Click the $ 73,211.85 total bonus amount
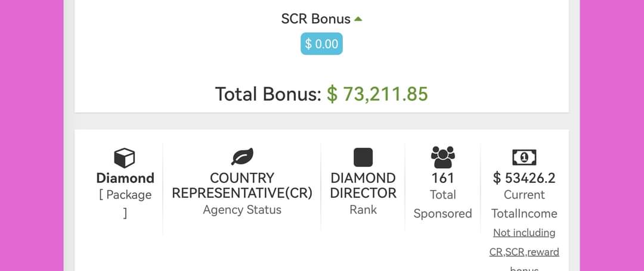The height and width of the screenshot is (271, 644). tap(377, 94)
